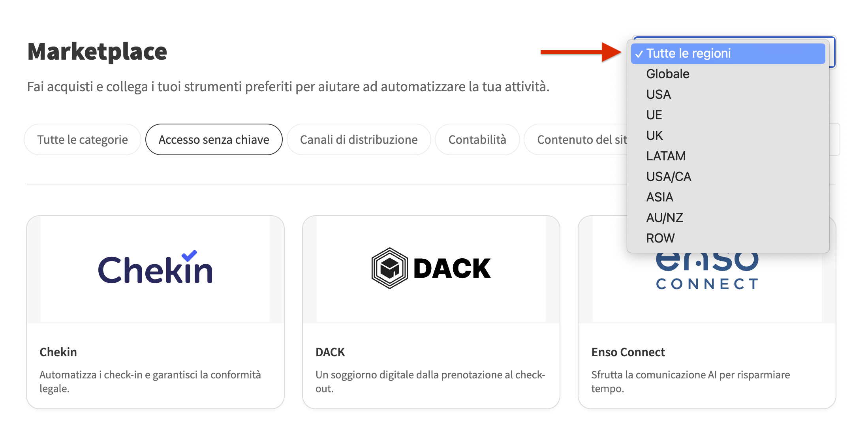This screenshot has width=868, height=425.
Task: Pick the USA/CA region option
Action: pyautogui.click(x=669, y=177)
